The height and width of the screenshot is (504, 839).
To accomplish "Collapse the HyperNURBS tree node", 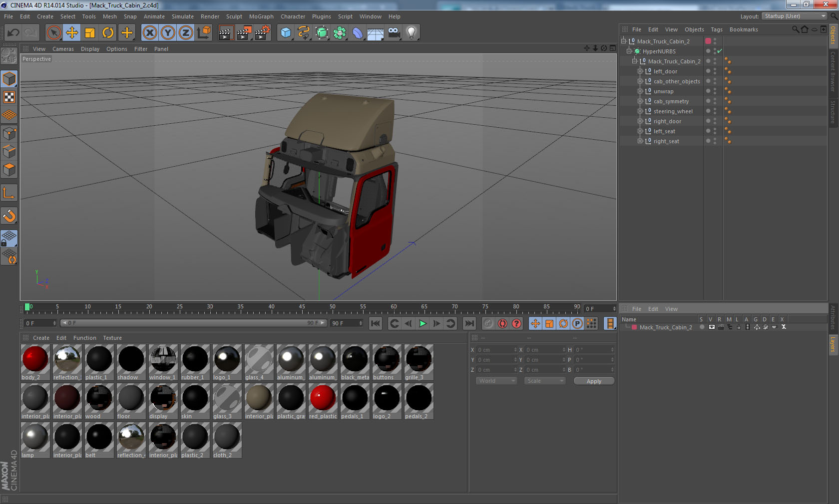I will pos(629,51).
